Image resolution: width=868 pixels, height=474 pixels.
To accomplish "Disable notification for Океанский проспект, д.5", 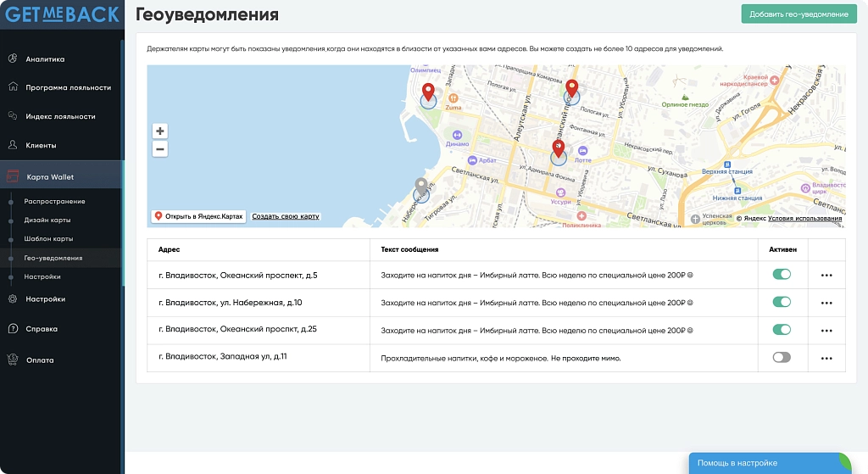I will (x=782, y=274).
